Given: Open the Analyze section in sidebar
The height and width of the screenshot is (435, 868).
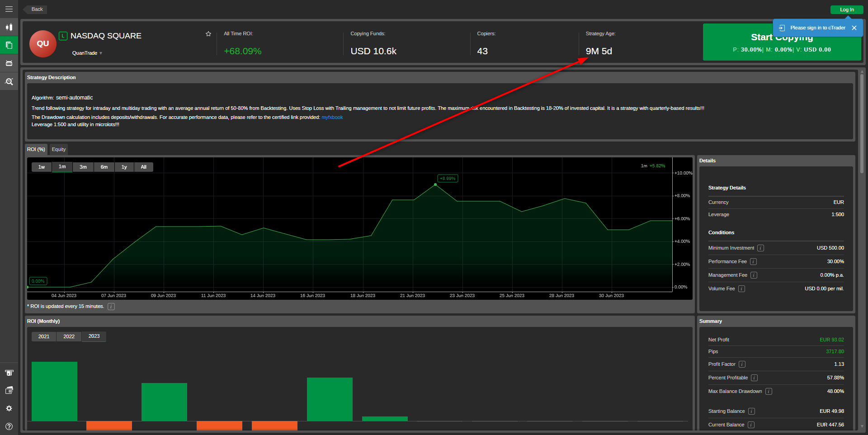Looking at the screenshot, I should click(x=9, y=81).
